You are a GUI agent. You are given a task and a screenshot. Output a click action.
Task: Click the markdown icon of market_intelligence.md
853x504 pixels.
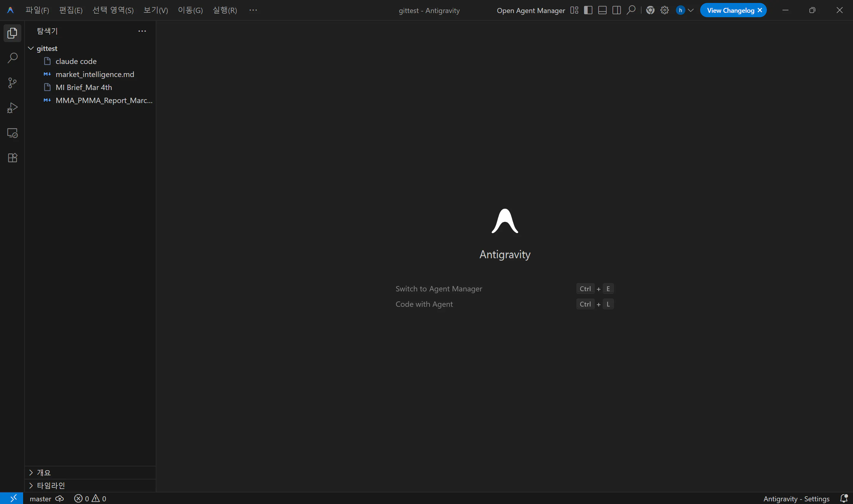(47, 74)
